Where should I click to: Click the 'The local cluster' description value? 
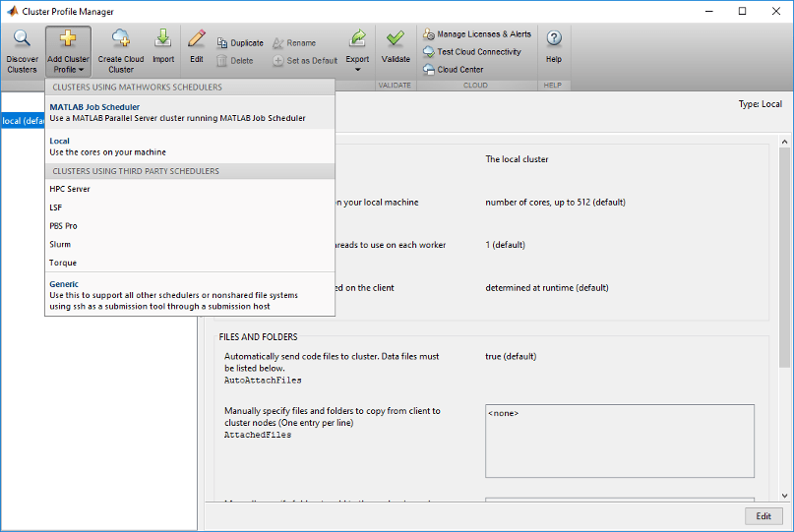[517, 159]
